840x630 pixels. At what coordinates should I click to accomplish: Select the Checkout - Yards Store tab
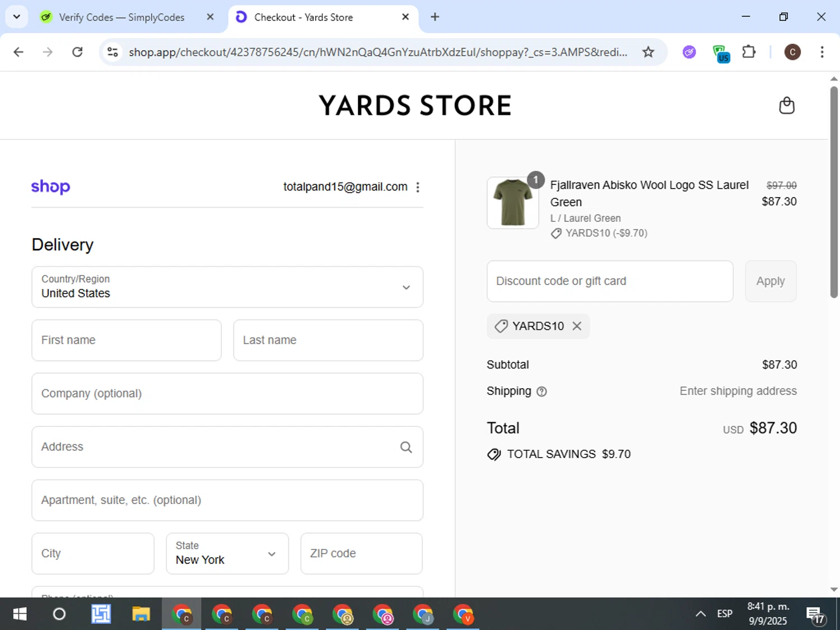point(323,17)
